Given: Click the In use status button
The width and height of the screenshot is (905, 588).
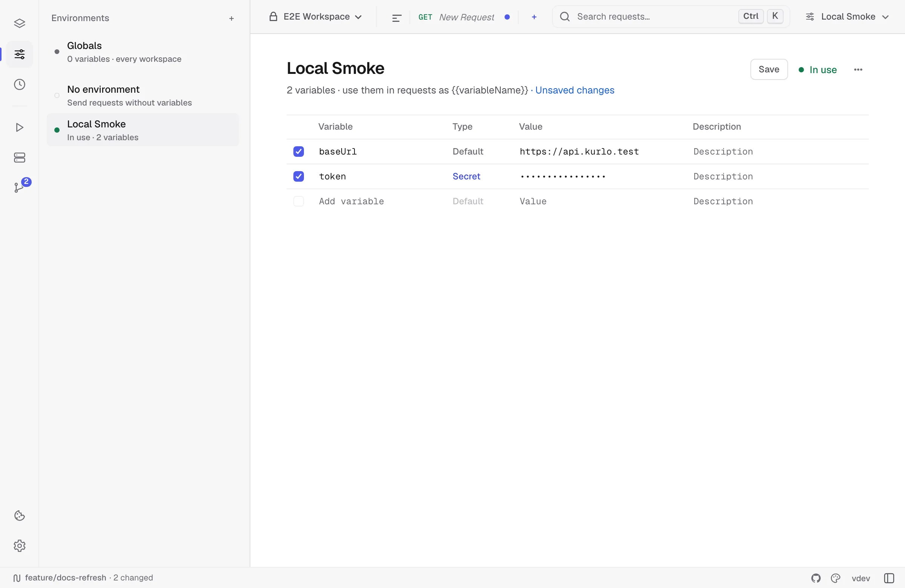Looking at the screenshot, I should pos(818,70).
